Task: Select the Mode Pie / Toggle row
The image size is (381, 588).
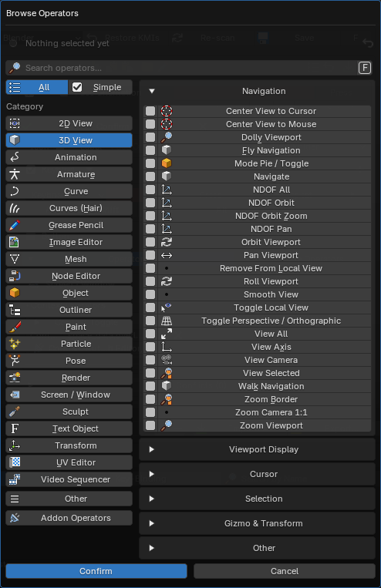Action: [265, 163]
